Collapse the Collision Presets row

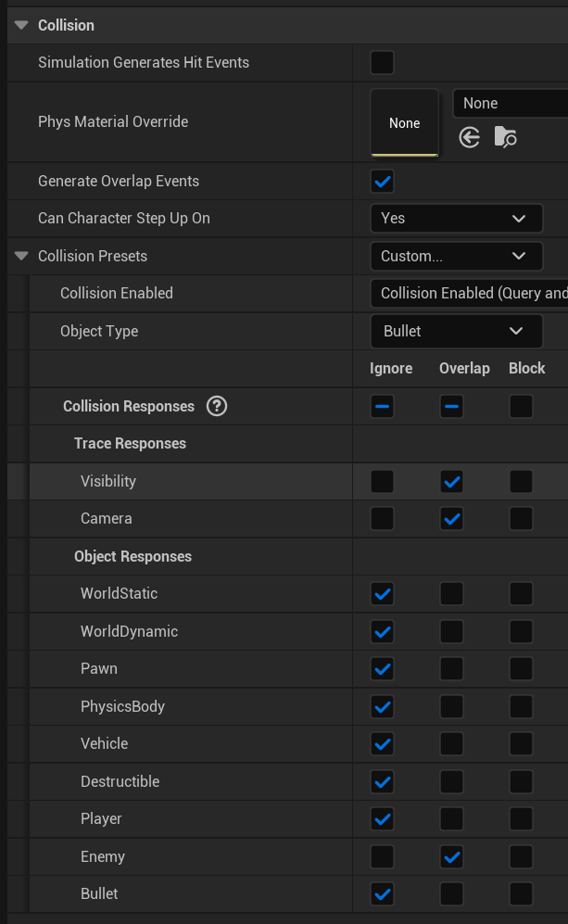tap(21, 256)
